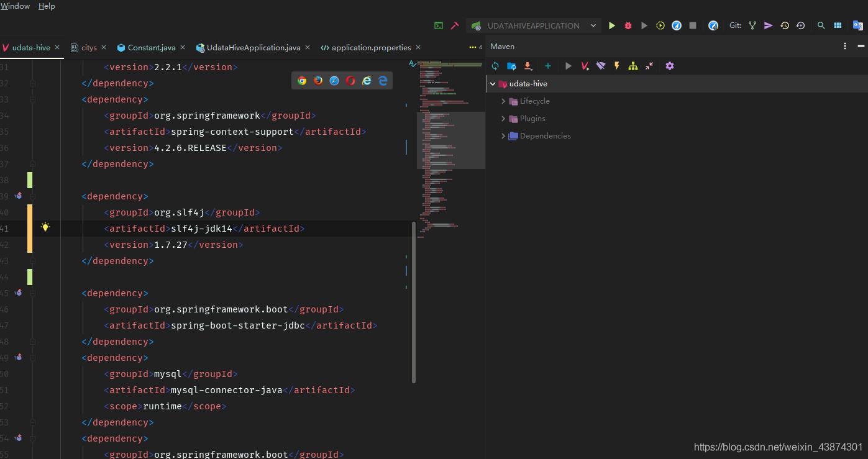Show Git history clock icon
The image size is (868, 459).
coord(785,25)
